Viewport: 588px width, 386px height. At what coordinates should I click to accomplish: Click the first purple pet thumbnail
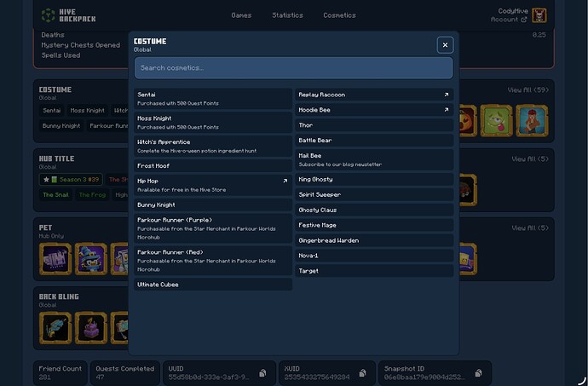[55, 259]
